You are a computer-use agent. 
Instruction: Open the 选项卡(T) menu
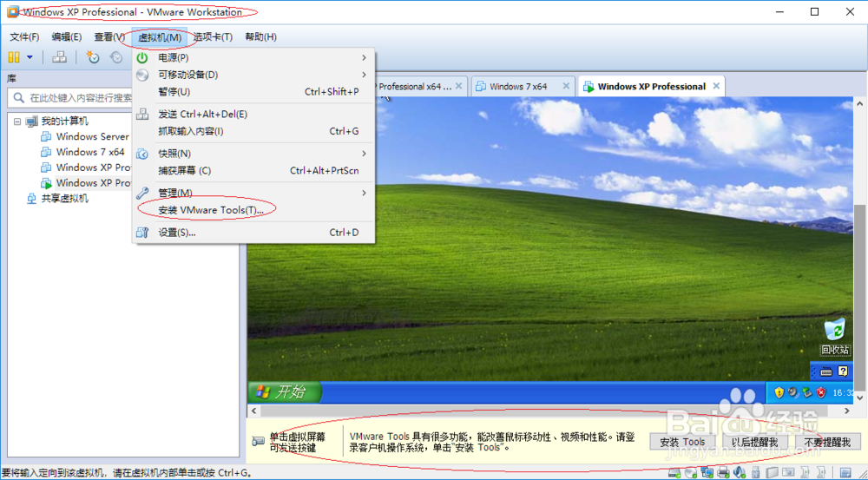(213, 37)
